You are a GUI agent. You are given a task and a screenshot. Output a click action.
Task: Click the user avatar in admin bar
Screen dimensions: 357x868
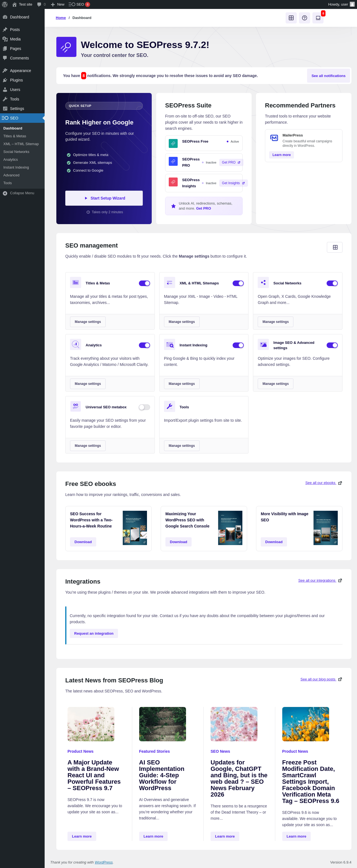tap(352, 4)
